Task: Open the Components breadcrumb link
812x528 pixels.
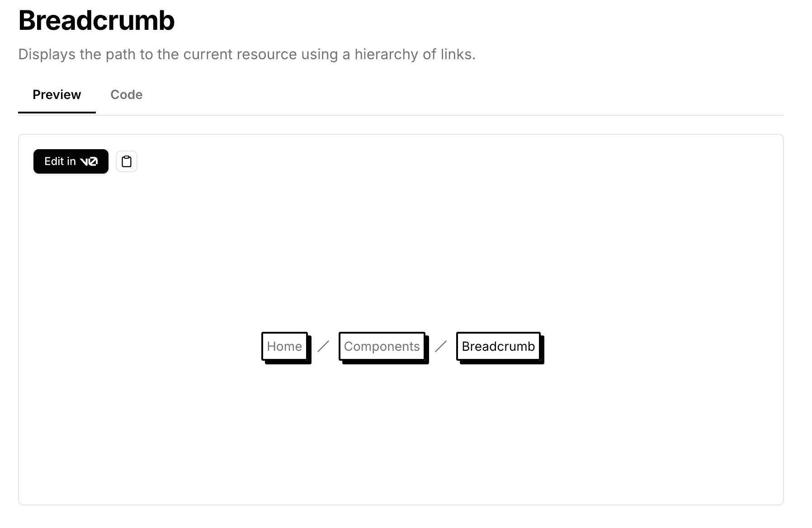Action: click(x=382, y=346)
